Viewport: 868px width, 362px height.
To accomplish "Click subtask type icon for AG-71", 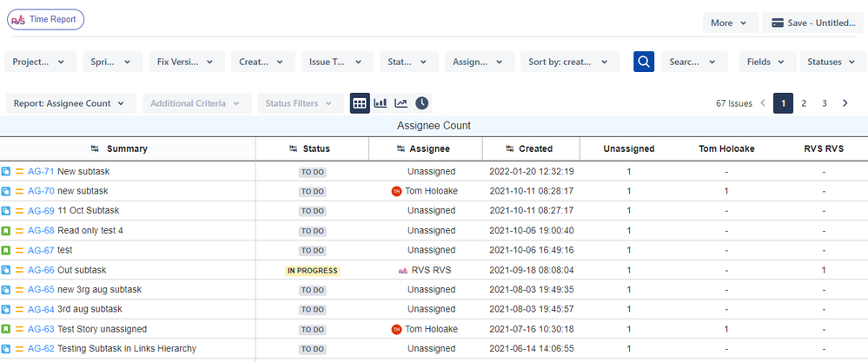I will coord(6,171).
